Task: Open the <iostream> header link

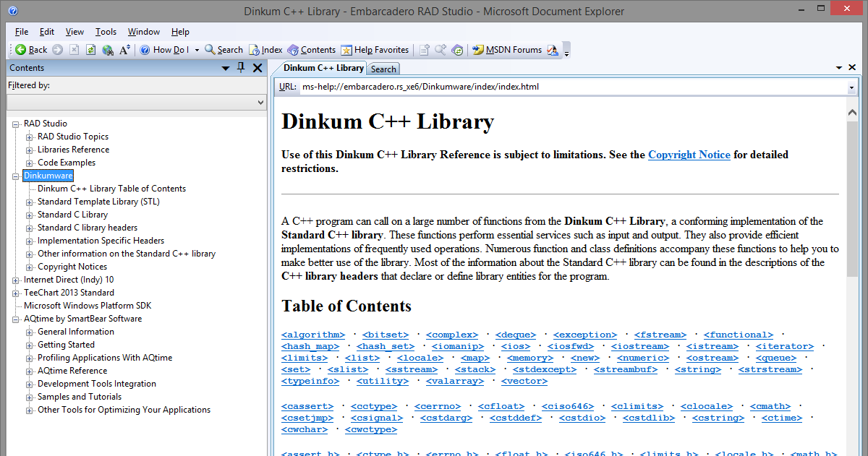Action: 640,346
